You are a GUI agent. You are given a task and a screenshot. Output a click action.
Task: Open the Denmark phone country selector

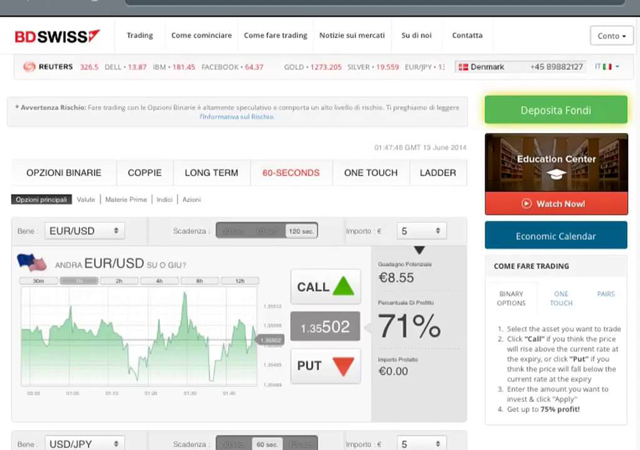coord(520,67)
